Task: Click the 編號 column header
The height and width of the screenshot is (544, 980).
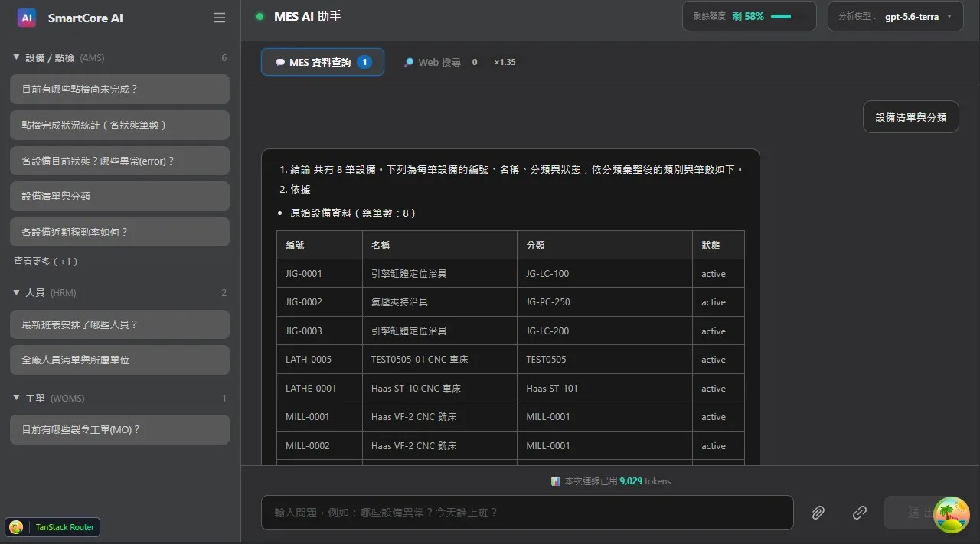Action: [319, 245]
